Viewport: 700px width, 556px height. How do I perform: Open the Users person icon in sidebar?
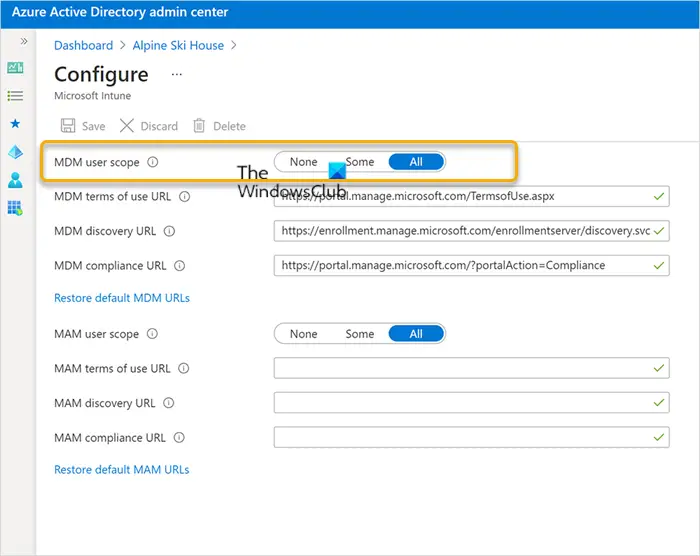pos(15,180)
